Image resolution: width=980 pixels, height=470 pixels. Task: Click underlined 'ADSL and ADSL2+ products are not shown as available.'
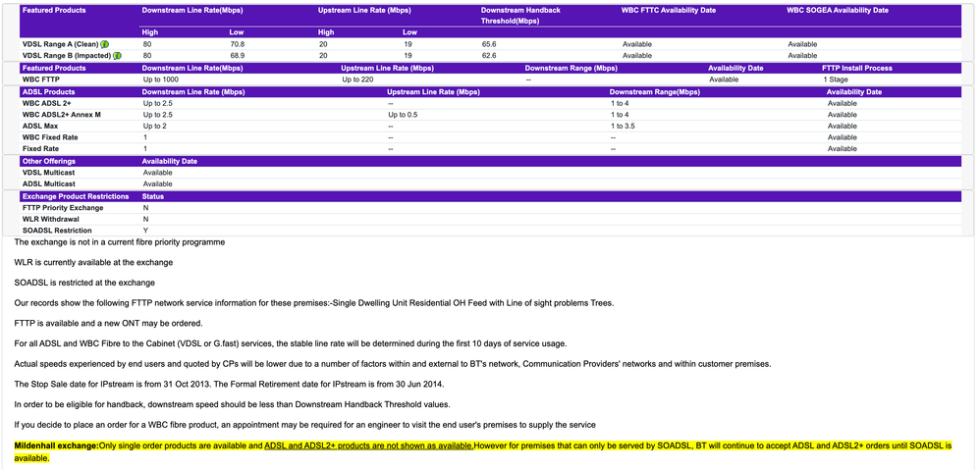click(369, 445)
